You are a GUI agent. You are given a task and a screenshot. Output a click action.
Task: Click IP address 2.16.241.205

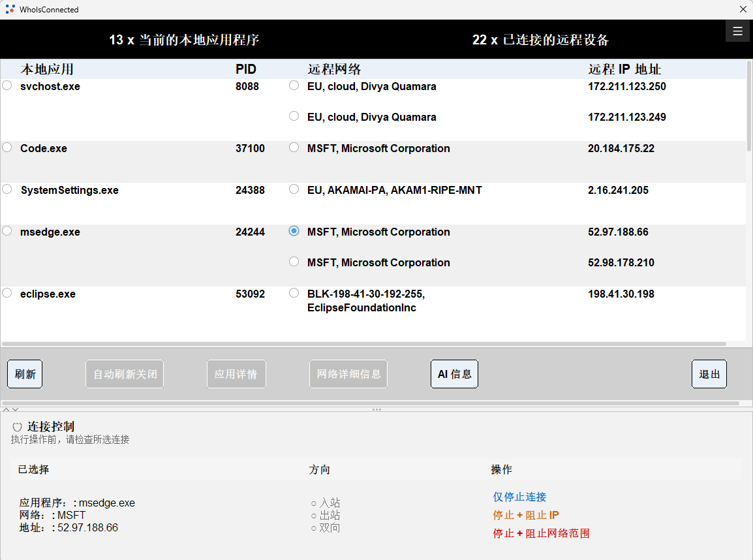[618, 190]
